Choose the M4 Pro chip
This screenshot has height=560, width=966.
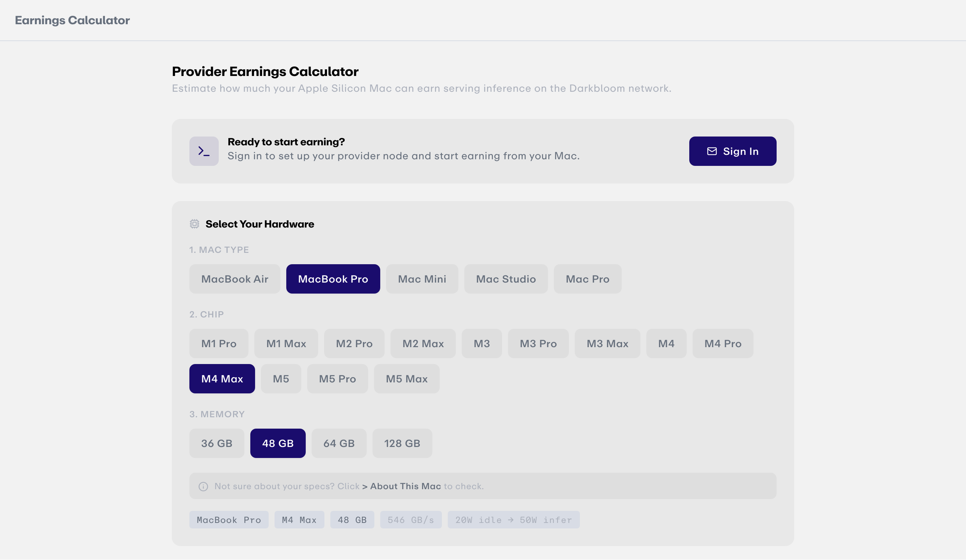723,343
